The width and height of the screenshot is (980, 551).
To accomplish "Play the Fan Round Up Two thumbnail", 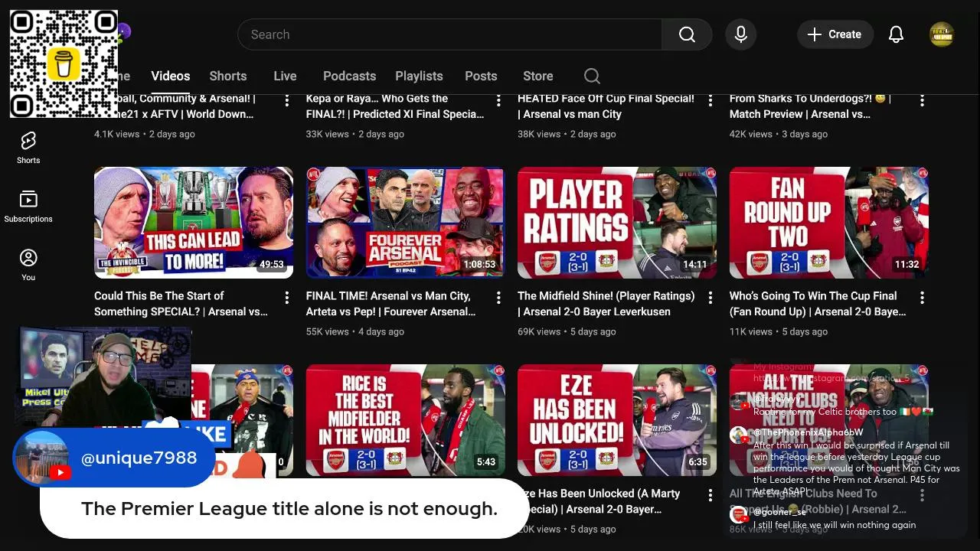I will click(828, 223).
